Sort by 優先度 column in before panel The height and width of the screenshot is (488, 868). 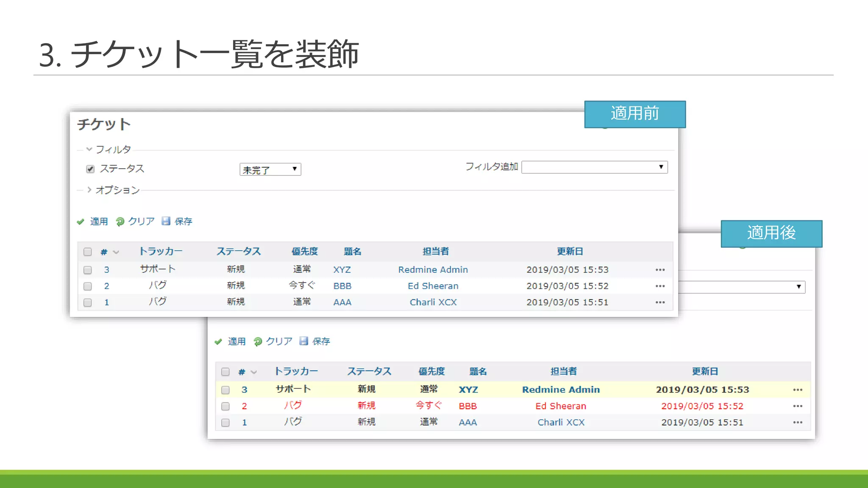coord(304,251)
